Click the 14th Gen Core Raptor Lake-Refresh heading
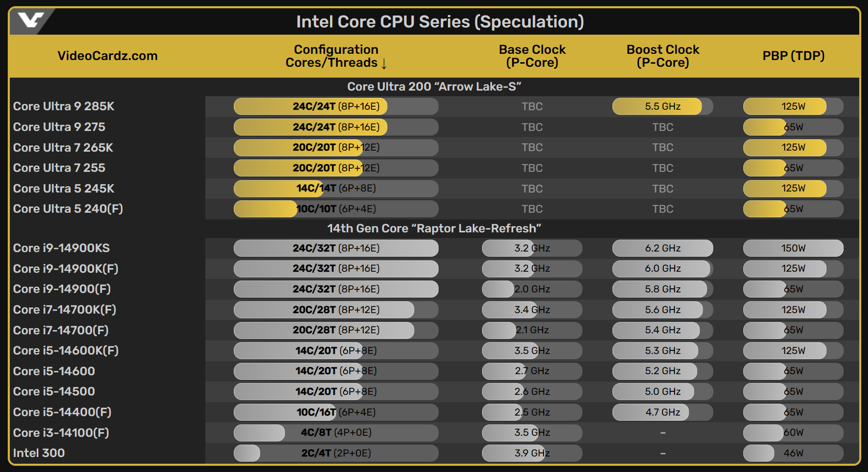 click(434, 228)
